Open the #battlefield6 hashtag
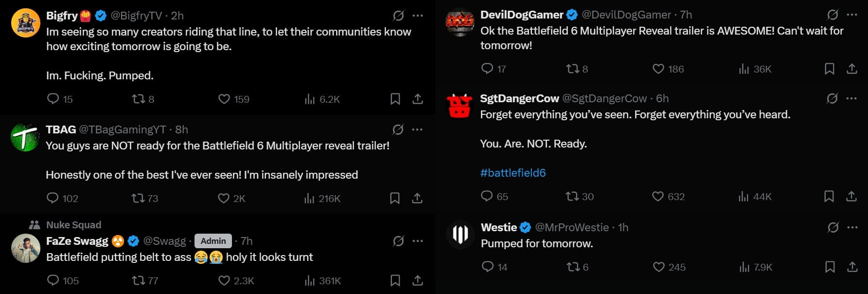Screen dimensions: 868x294 (x=513, y=173)
